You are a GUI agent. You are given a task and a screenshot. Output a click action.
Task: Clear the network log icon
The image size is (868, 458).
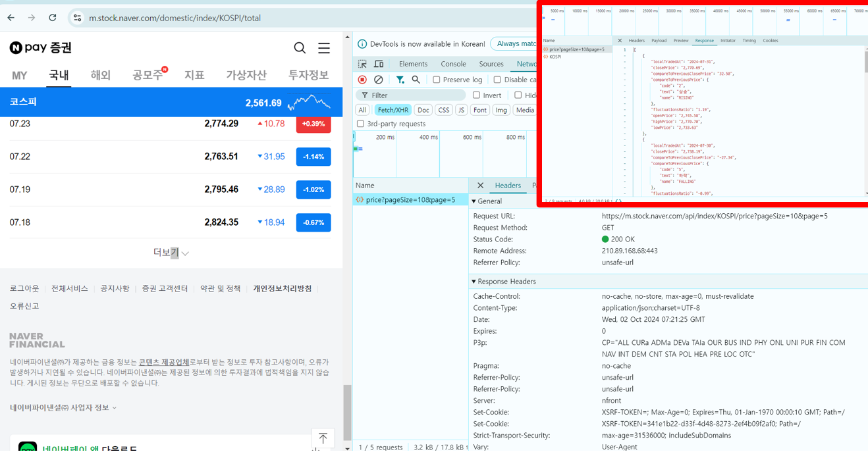378,80
